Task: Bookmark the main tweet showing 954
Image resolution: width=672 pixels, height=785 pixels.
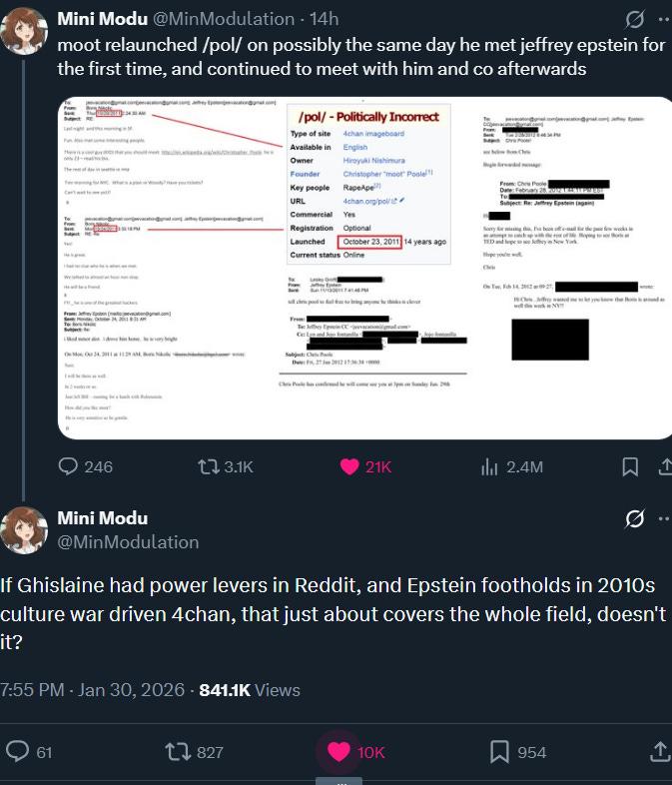Action: 500,751
